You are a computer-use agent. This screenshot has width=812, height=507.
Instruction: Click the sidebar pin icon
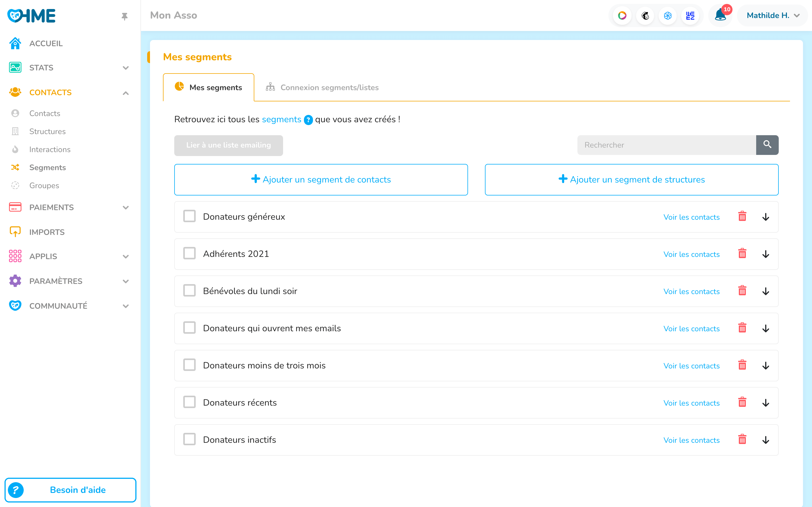click(x=125, y=16)
